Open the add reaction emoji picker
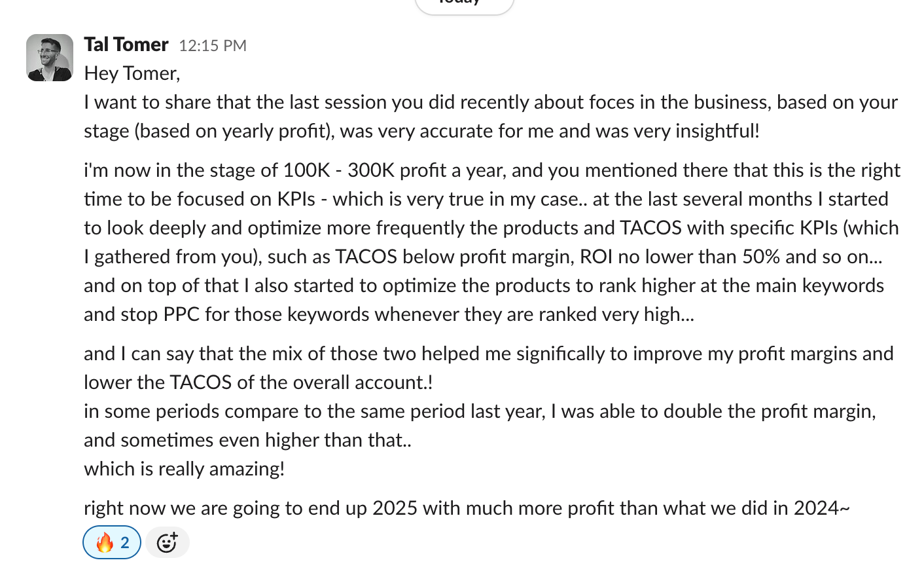Image resolution: width=924 pixels, height=575 pixels. pos(167,542)
